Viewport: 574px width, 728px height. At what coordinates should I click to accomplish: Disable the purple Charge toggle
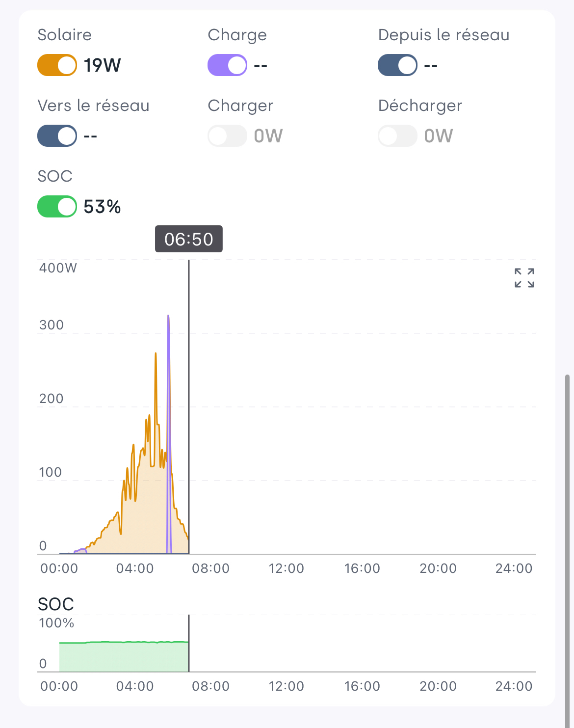coord(227,65)
